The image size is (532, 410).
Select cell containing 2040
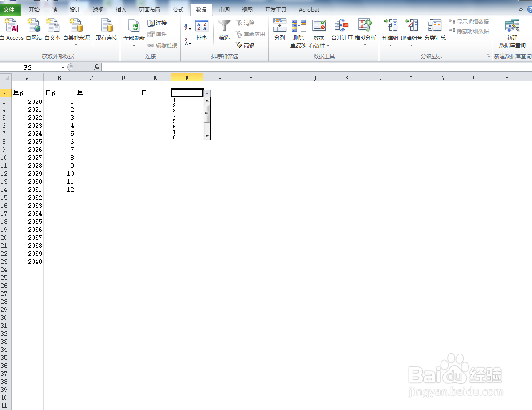(27, 262)
